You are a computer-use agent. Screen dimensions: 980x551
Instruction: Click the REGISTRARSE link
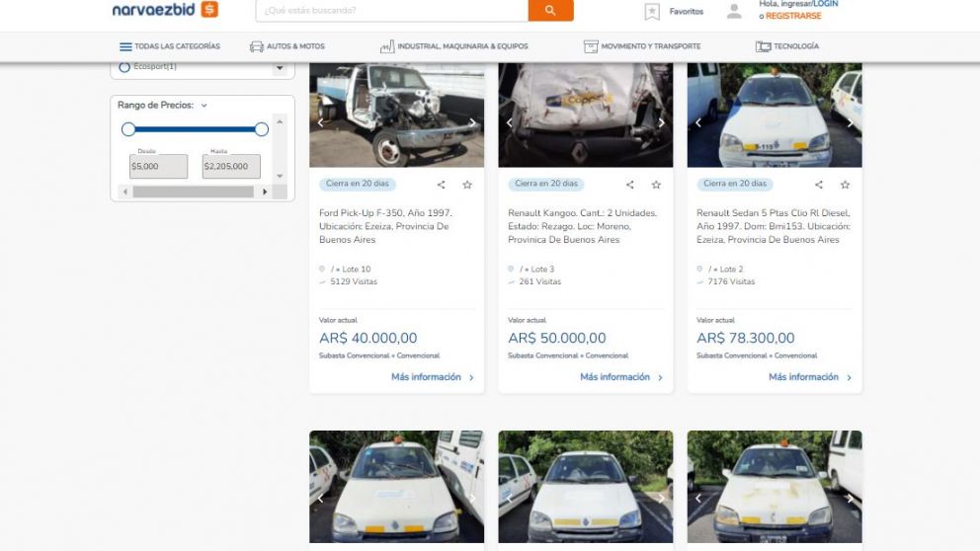pos(793,16)
